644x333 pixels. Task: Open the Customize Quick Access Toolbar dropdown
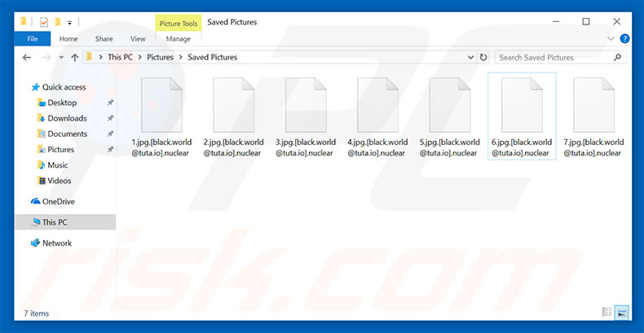point(69,23)
